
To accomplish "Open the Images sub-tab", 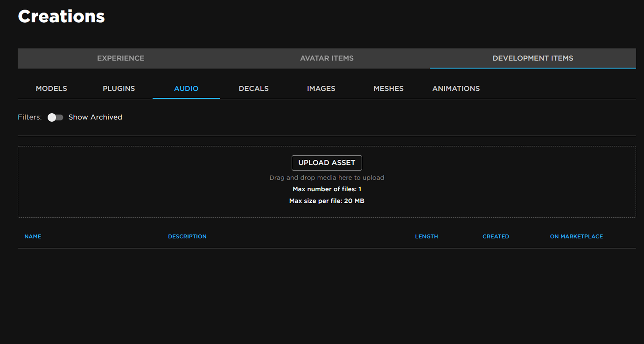I will pyautogui.click(x=321, y=88).
